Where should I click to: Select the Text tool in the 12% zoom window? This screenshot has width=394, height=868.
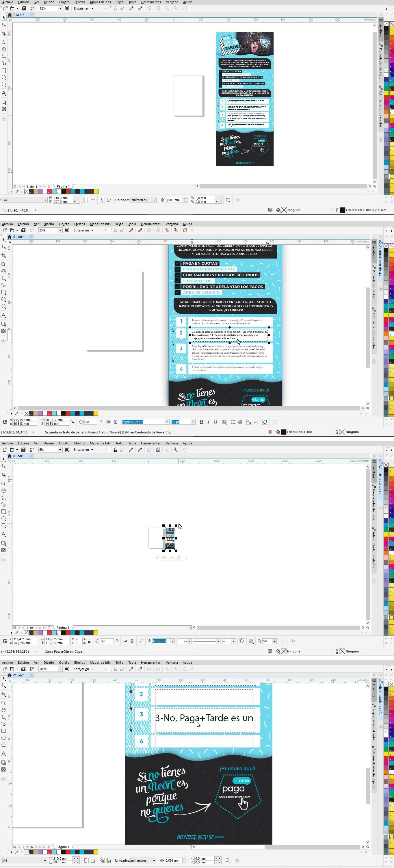(x=4, y=93)
